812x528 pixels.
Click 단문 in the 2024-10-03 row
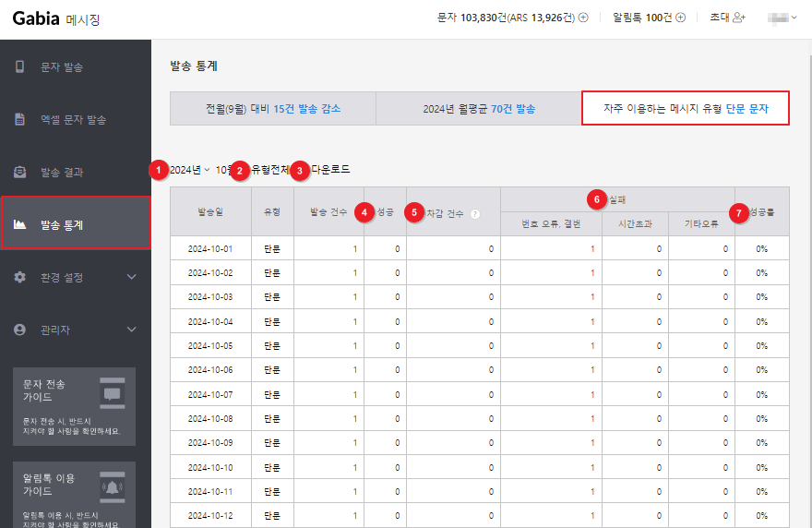272,297
